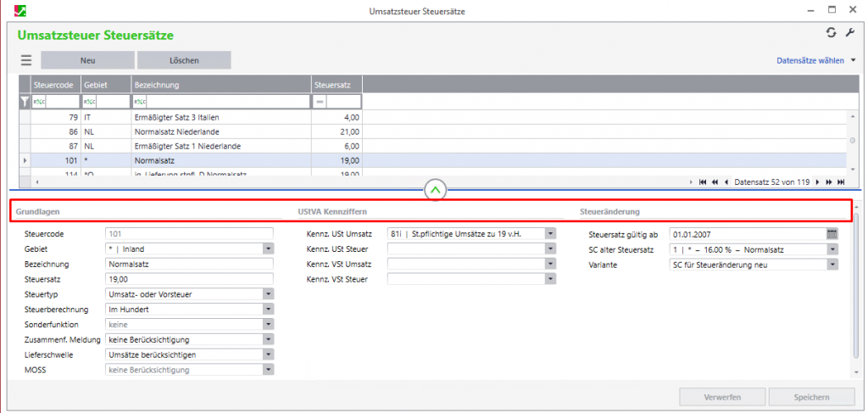The width and height of the screenshot is (868, 413).
Task: Click into the Bezeichnung text field
Action: tap(189, 265)
